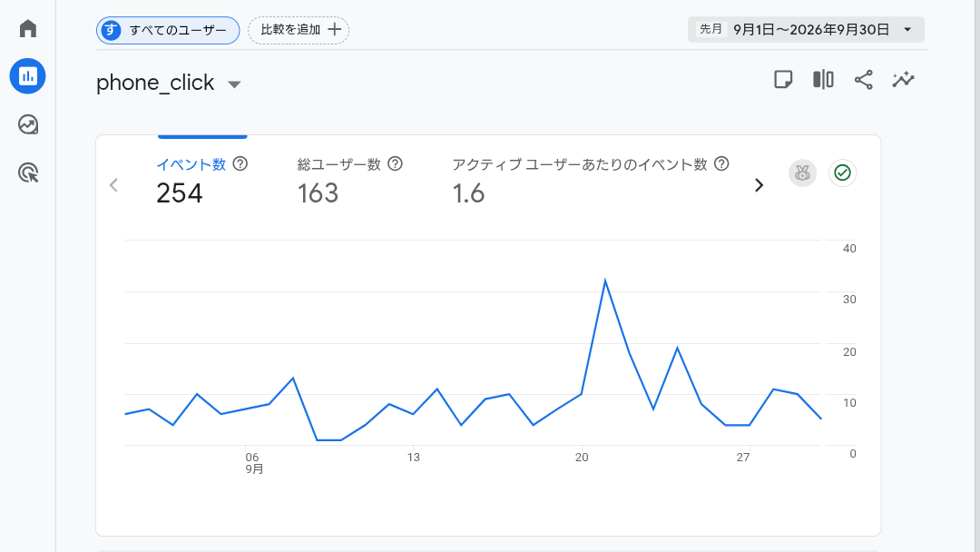
Task: Click the 06 9月 date label on x-axis
Action: pos(253,463)
